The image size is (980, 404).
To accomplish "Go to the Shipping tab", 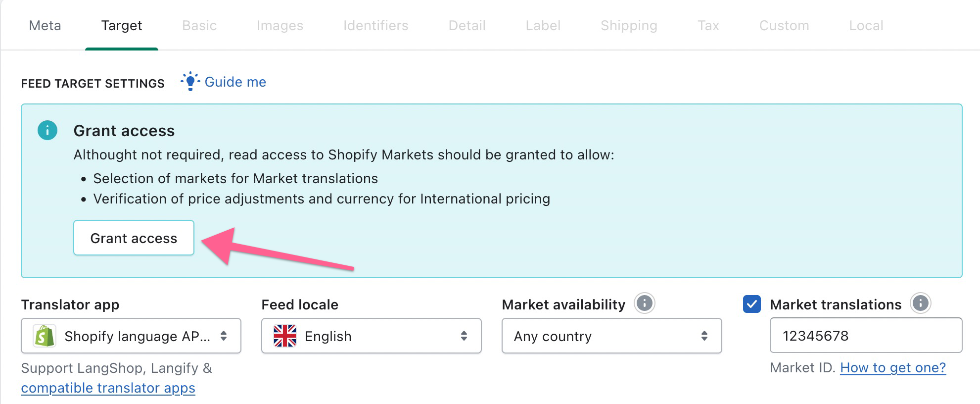I will 629,25.
